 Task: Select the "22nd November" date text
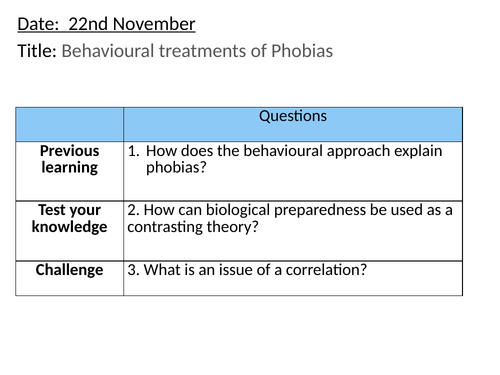pos(132,24)
